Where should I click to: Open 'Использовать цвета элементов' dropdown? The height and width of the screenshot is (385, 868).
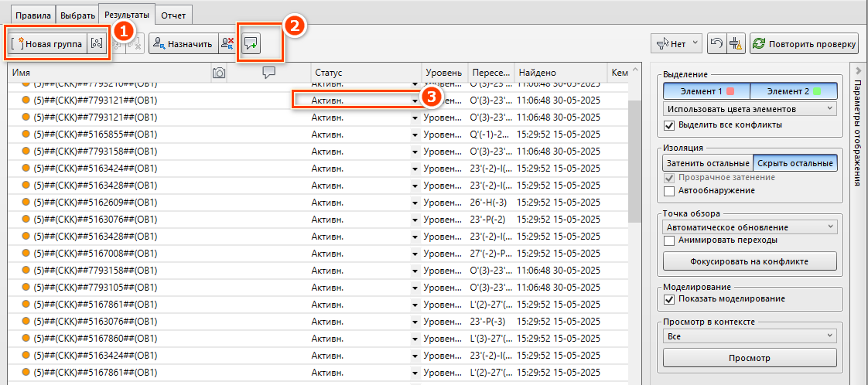(x=750, y=110)
